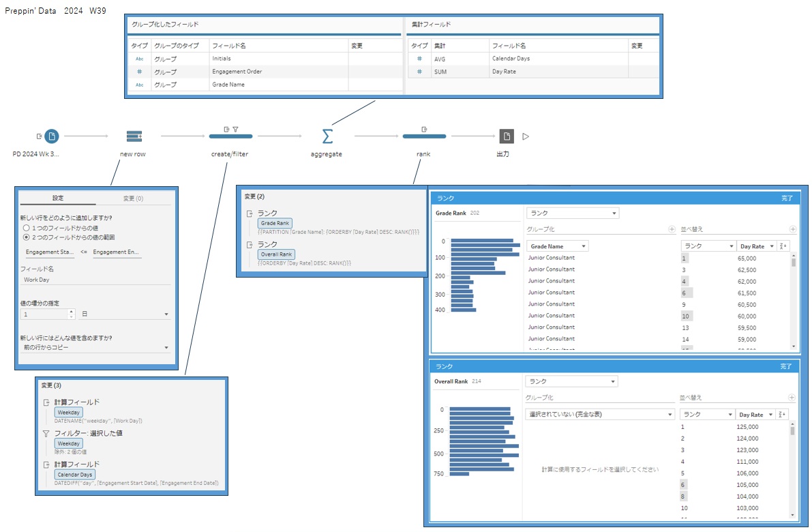This screenshot has width=812, height=532.
Task: Click the Weekday filter change icon
Action: click(46, 433)
